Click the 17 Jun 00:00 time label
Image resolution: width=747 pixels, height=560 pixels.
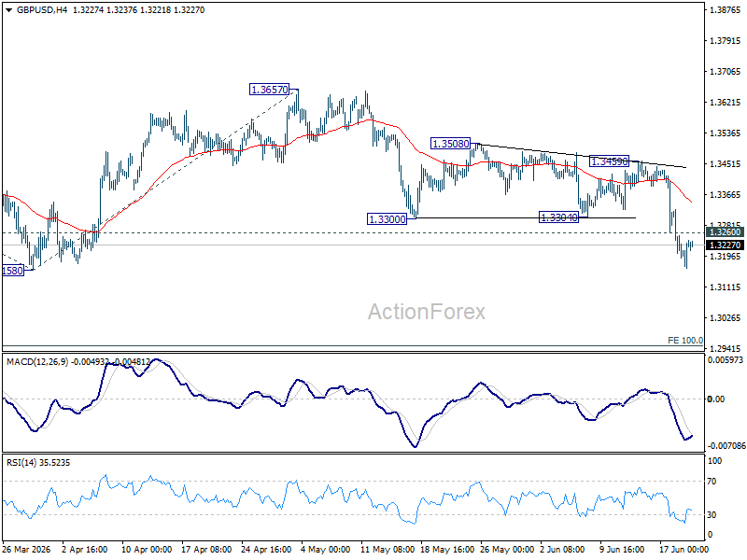point(684,549)
